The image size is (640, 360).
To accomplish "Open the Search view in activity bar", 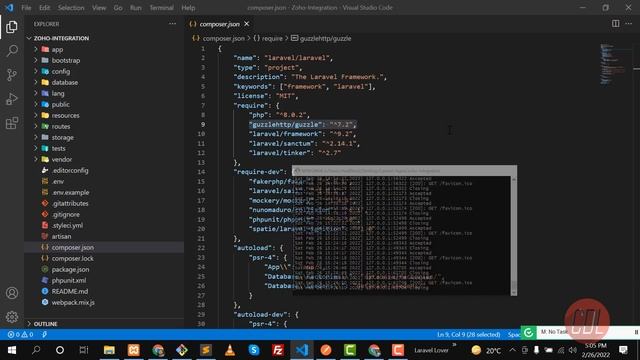I will [12, 51].
